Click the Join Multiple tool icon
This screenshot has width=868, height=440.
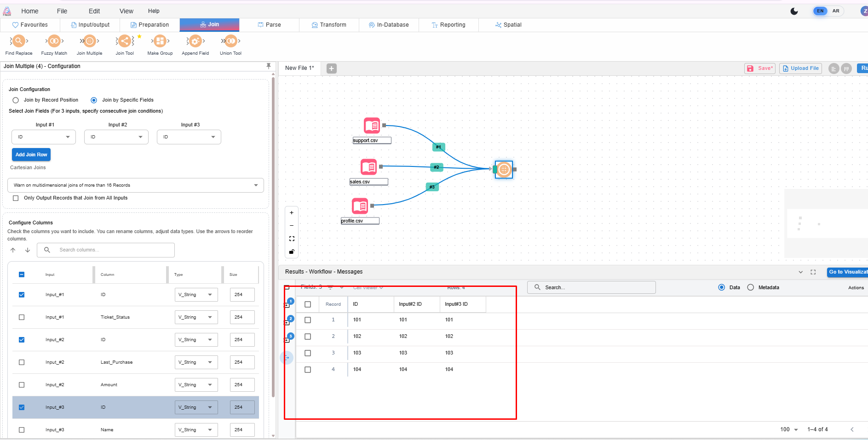[x=90, y=41]
